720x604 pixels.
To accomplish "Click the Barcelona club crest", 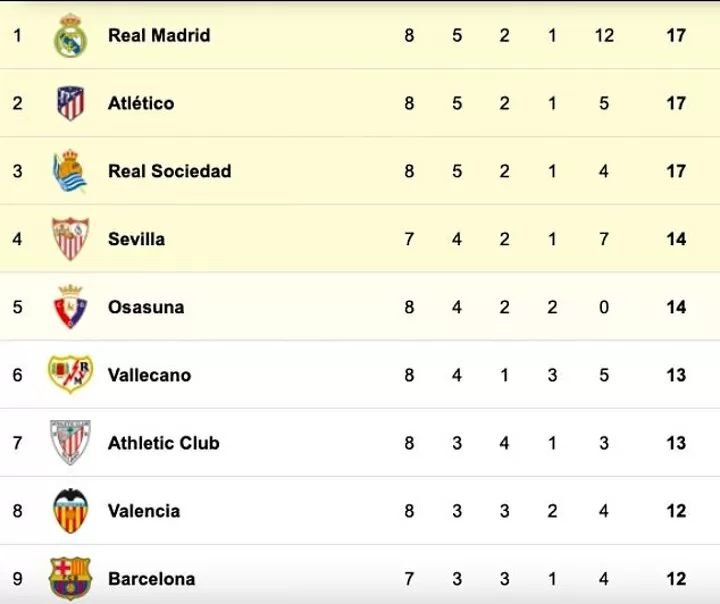I will (x=70, y=579).
